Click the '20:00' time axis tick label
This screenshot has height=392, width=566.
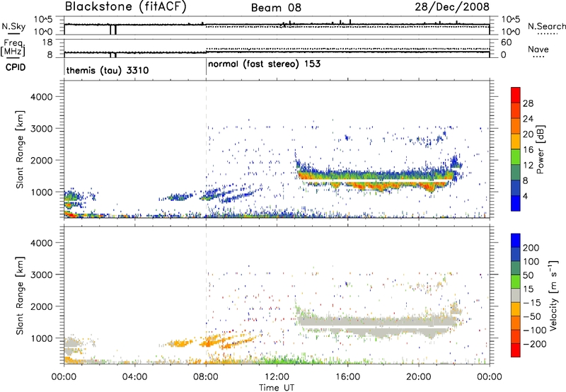click(419, 377)
